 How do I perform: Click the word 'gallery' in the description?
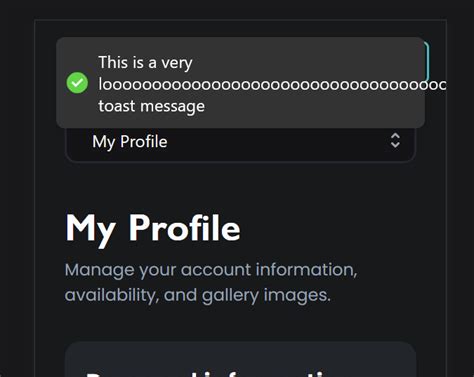(230, 296)
